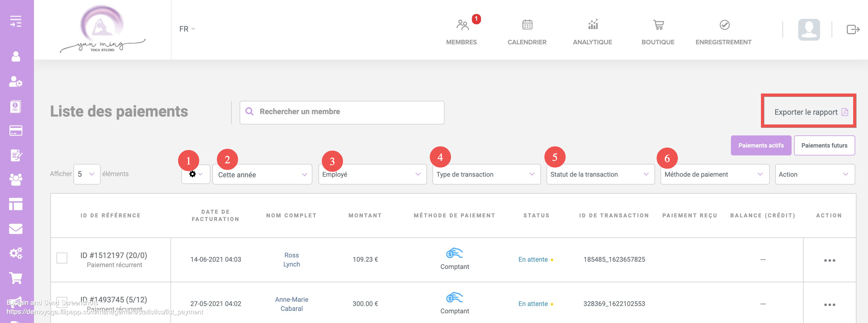Image resolution: width=868 pixels, height=323 pixels.
Task: Click the group members sidebar icon
Action: pyautogui.click(x=16, y=179)
